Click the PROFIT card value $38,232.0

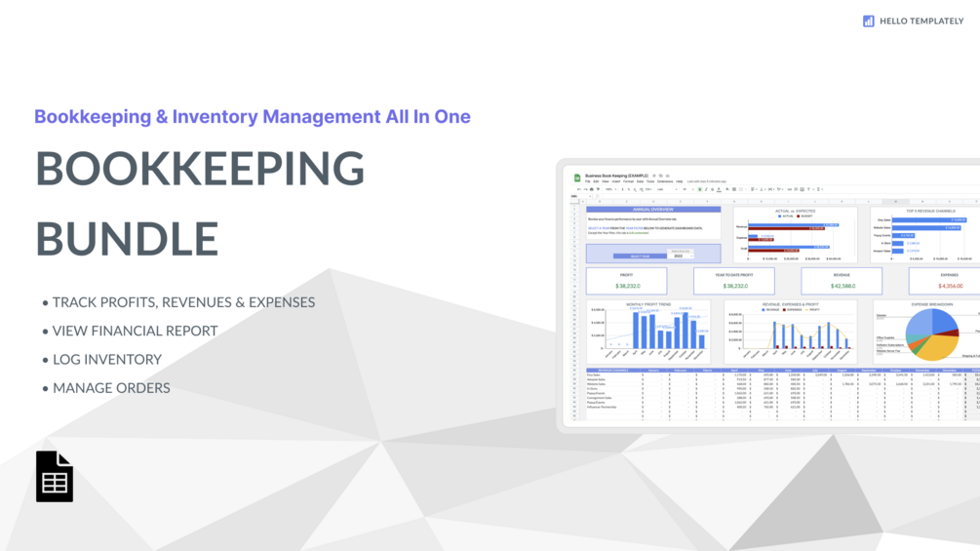[628, 286]
